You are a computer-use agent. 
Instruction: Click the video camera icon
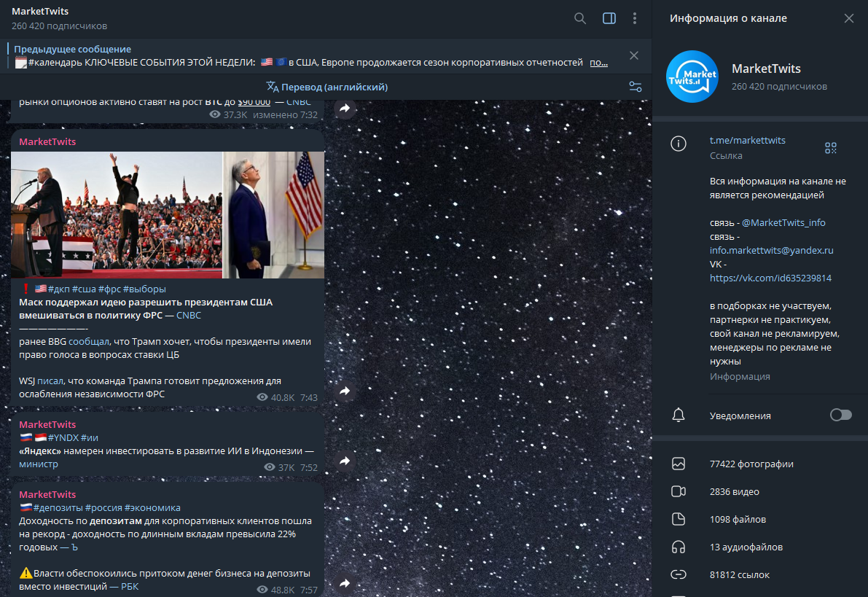tap(678, 492)
